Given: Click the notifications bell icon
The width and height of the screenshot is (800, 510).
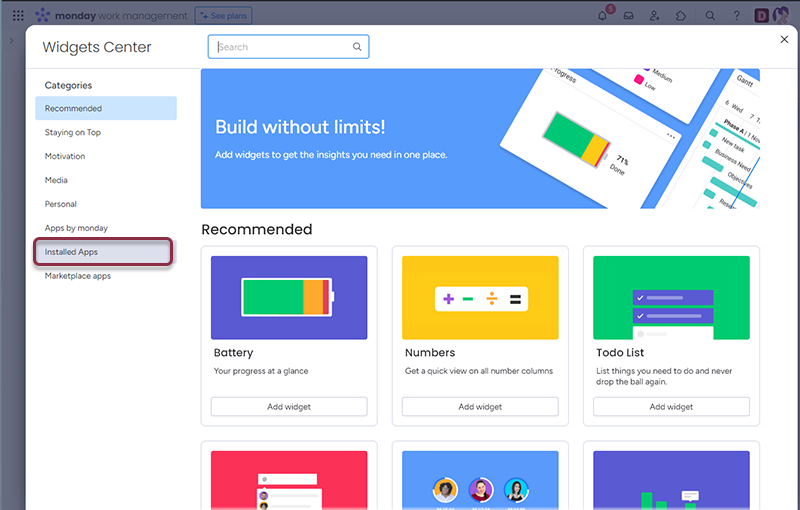Looking at the screenshot, I should [x=602, y=16].
